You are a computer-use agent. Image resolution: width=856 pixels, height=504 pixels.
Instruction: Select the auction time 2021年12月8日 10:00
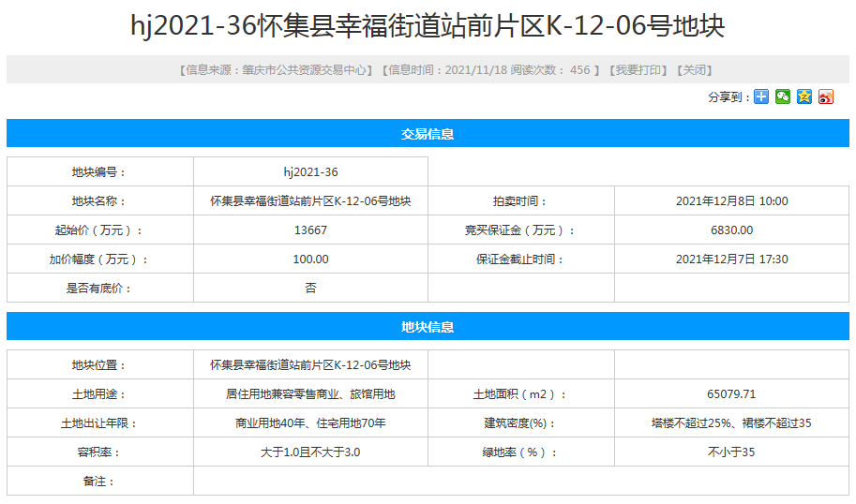pyautogui.click(x=731, y=201)
